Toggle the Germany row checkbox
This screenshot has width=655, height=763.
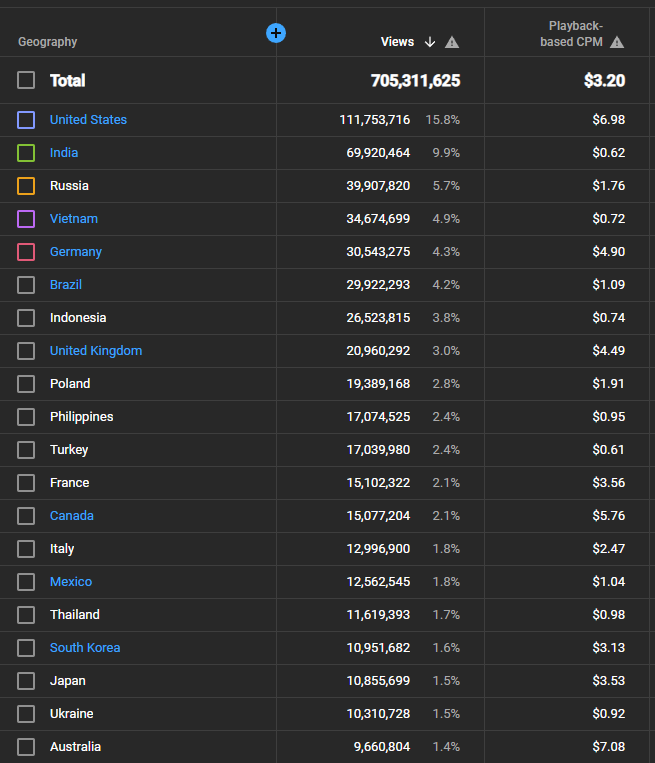pyautogui.click(x=26, y=252)
